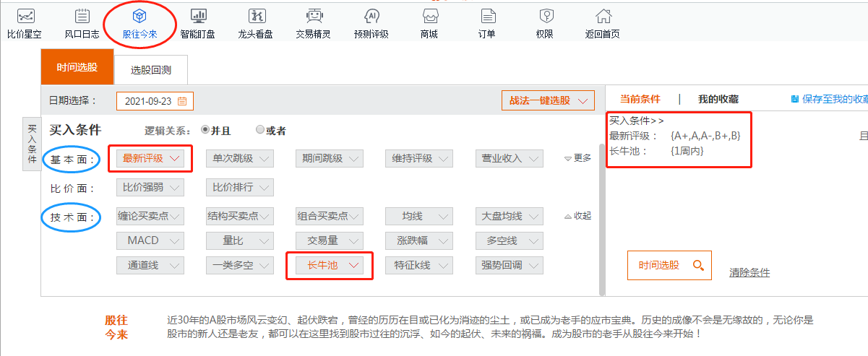Viewport: 868px width, 356px height.
Task: Open the 预测评级 AI icon
Action: point(371,17)
